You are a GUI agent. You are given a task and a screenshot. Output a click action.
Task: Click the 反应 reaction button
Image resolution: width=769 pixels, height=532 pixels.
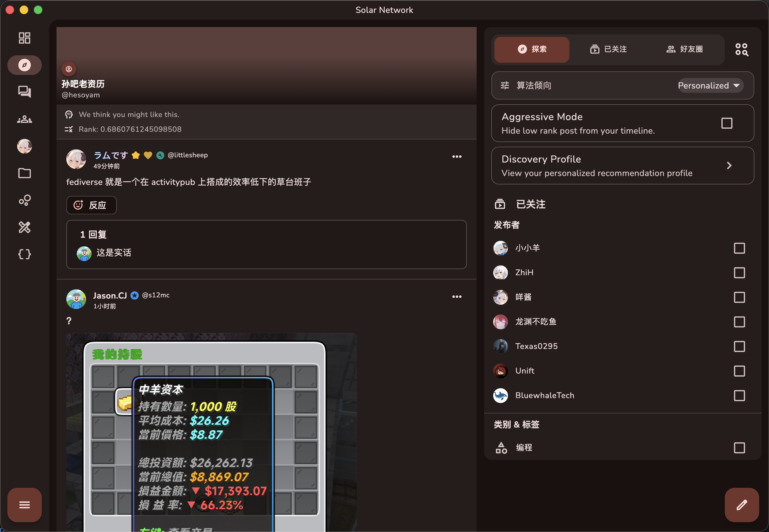(91, 205)
